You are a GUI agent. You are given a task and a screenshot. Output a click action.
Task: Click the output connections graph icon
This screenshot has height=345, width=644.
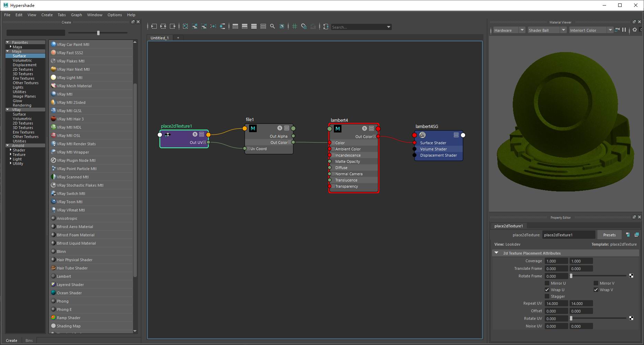click(x=173, y=27)
